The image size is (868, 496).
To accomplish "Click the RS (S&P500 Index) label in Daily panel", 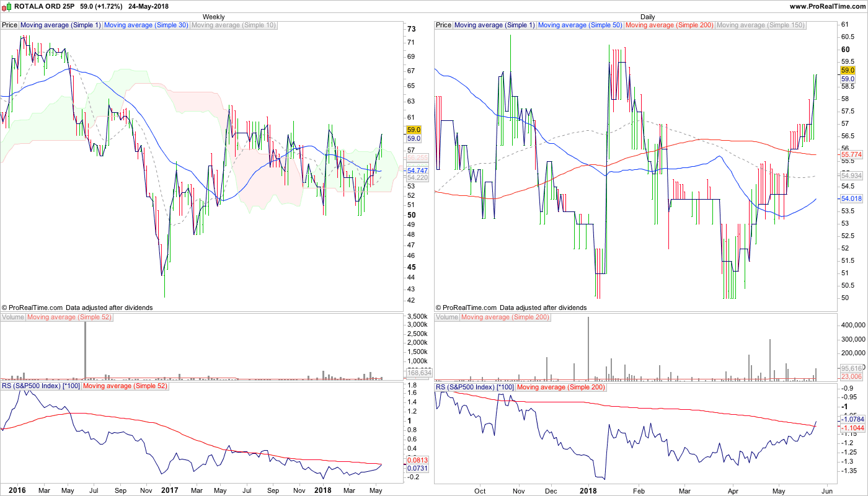I will tap(475, 386).
